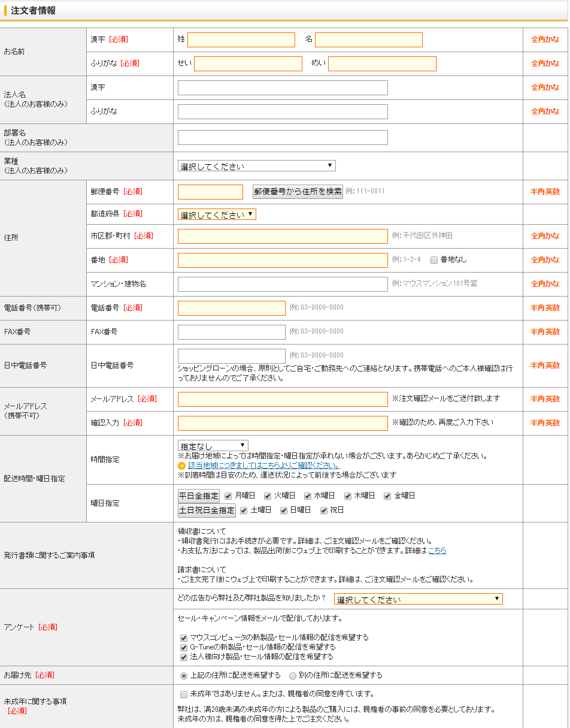
Task: Open the 該当地域につきましてはこちら link
Action: pos(263,465)
